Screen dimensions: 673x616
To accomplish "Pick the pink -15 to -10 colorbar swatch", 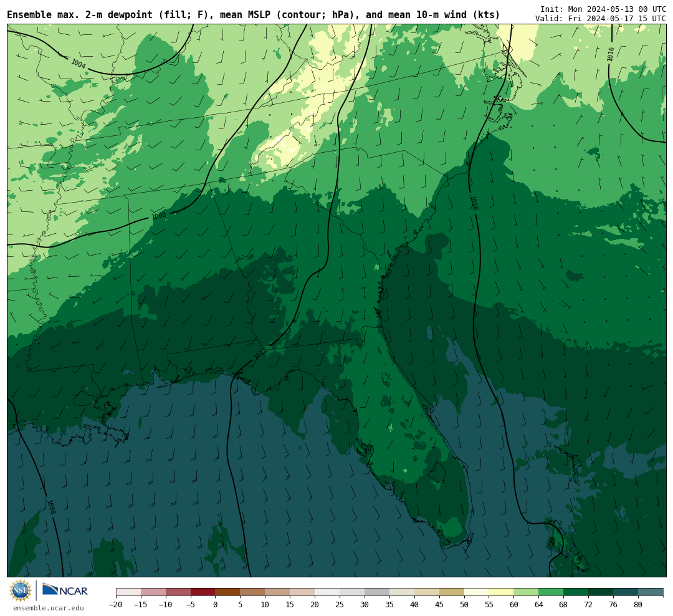I will [x=153, y=592].
